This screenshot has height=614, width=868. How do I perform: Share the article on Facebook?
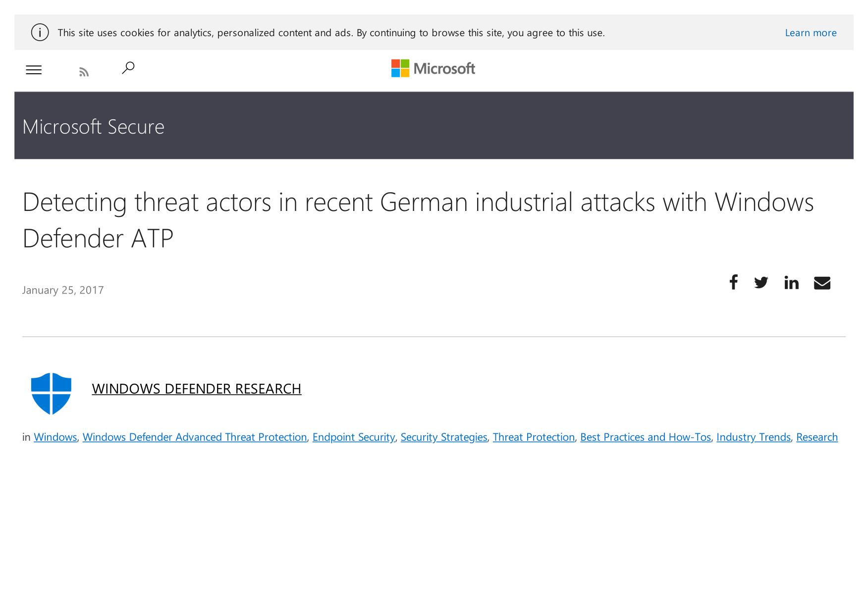[733, 282]
